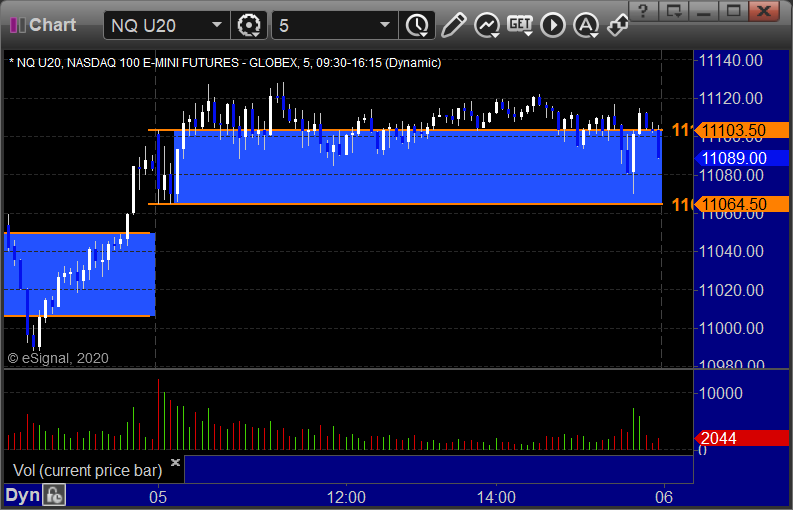Open the alerts circled-A icon
This screenshot has height=510, width=793.
tap(586, 25)
